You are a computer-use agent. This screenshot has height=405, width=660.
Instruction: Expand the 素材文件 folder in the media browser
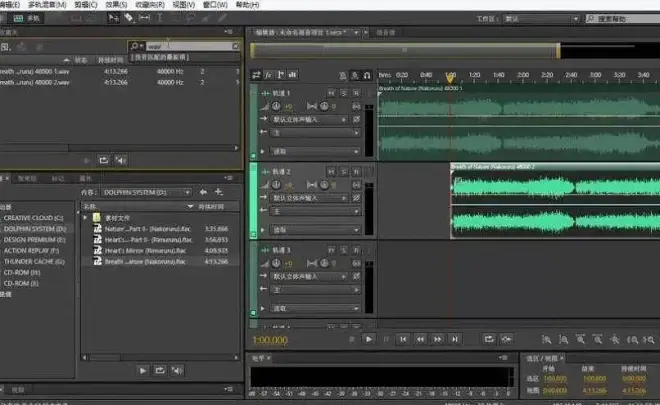coord(84,216)
